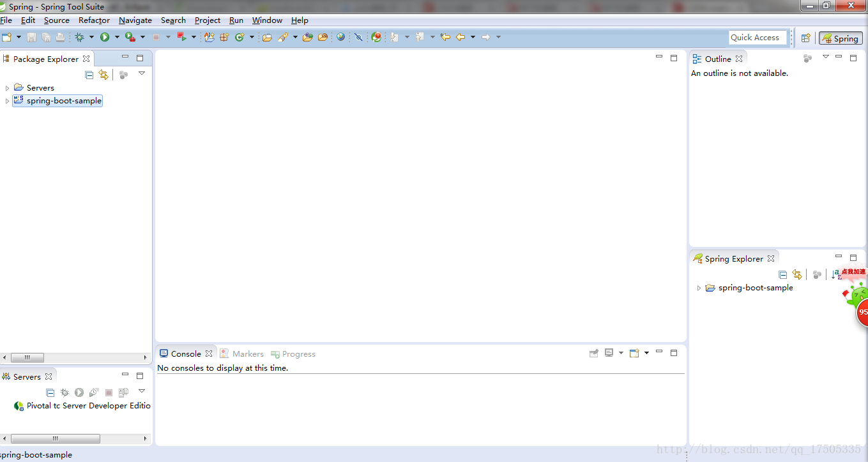The width and height of the screenshot is (868, 462).
Task: Click the green Run button in toolbar
Action: [105, 37]
